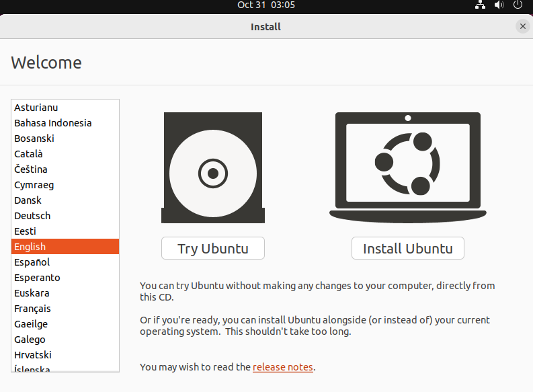Open the release notes link
Image resolution: width=533 pixels, height=392 pixels.
(x=282, y=367)
